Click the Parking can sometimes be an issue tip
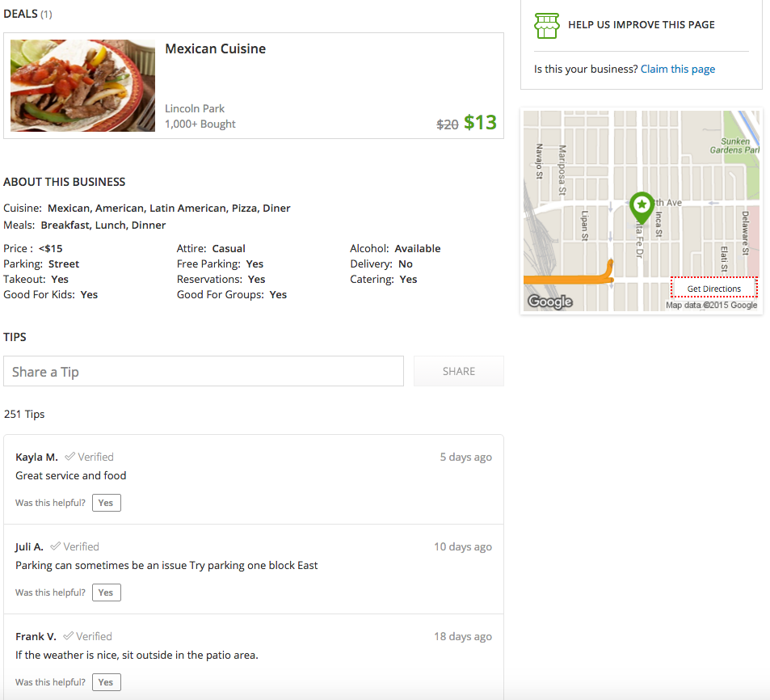 coord(166,565)
